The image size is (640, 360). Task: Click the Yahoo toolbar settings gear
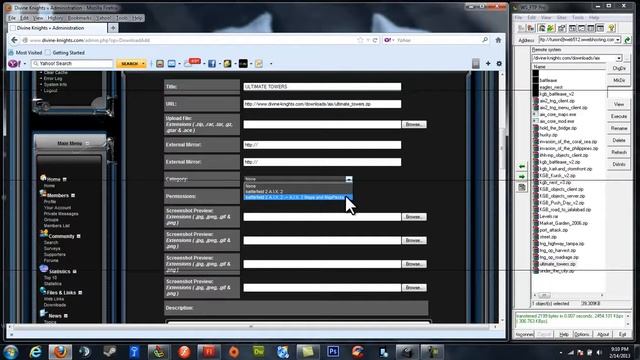(x=499, y=64)
